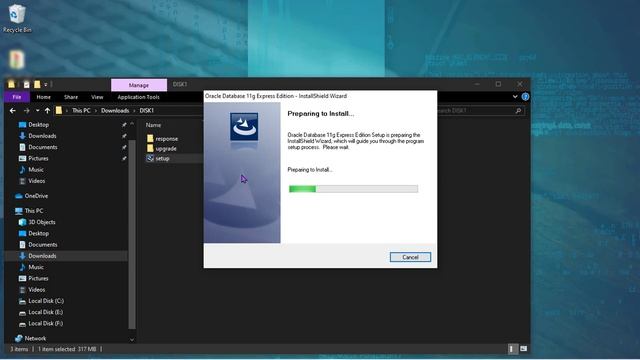Cancel the Oracle Database installation
The image size is (640, 360).
pos(410,257)
